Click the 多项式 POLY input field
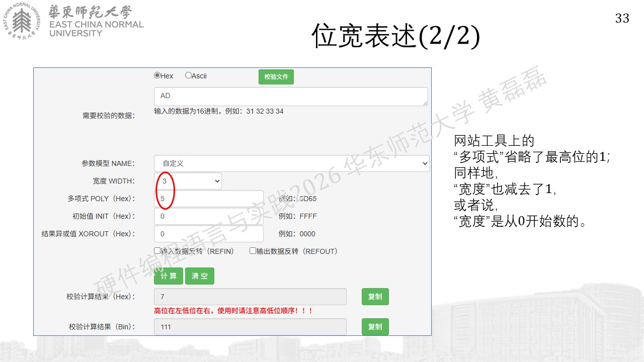The width and height of the screenshot is (644, 362). [209, 199]
